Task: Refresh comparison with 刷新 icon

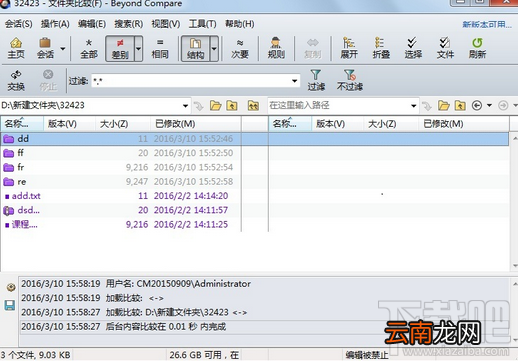Action: tap(477, 48)
